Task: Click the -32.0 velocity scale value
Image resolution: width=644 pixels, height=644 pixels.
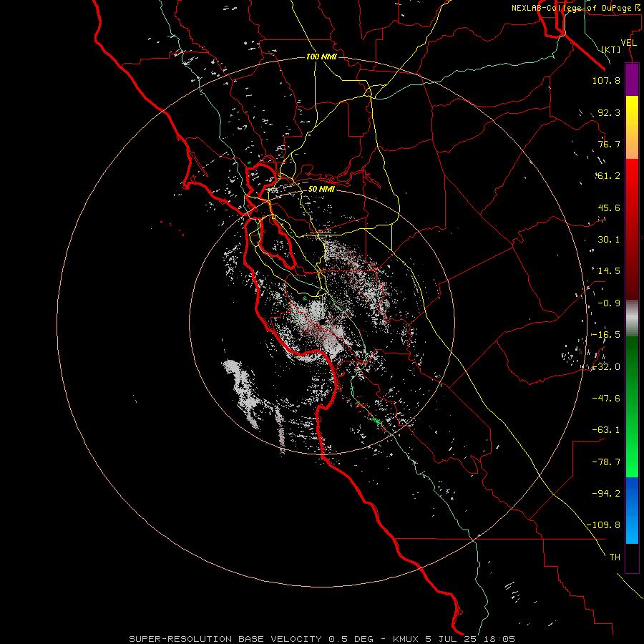Action: pos(606,367)
